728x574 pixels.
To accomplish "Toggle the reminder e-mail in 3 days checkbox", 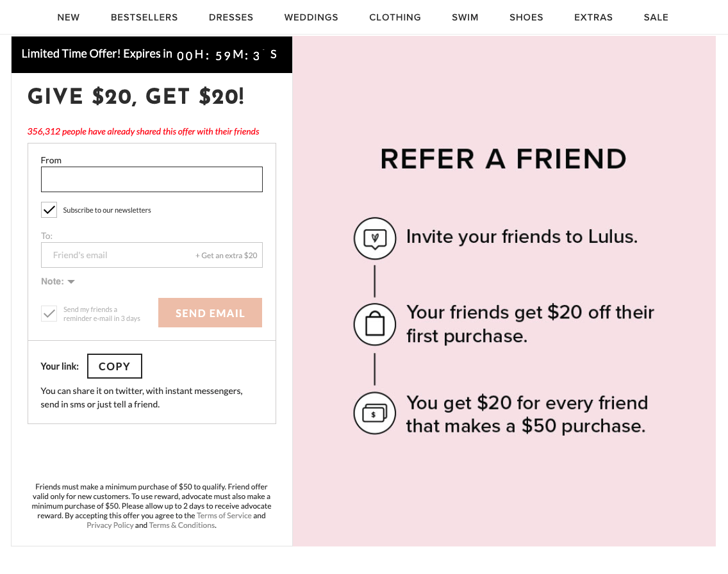I will tap(49, 314).
